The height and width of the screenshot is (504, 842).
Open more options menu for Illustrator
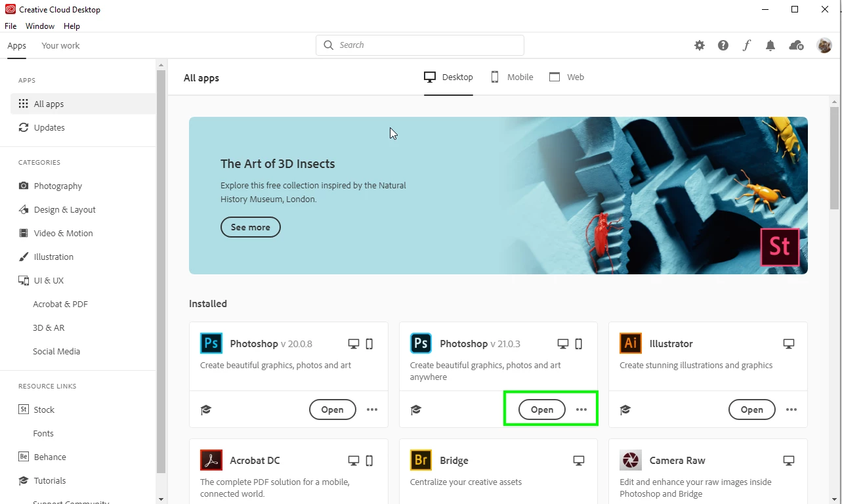click(791, 409)
